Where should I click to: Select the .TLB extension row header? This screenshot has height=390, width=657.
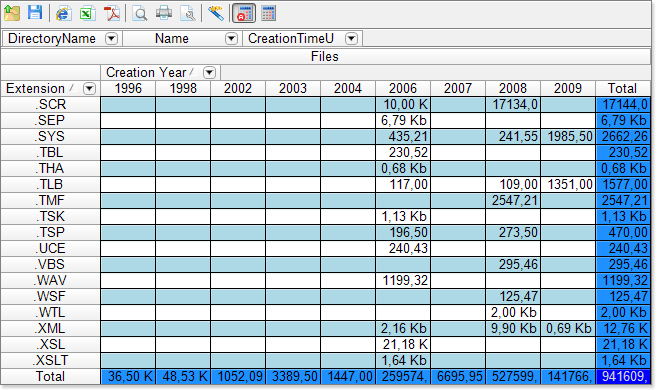(x=50, y=184)
